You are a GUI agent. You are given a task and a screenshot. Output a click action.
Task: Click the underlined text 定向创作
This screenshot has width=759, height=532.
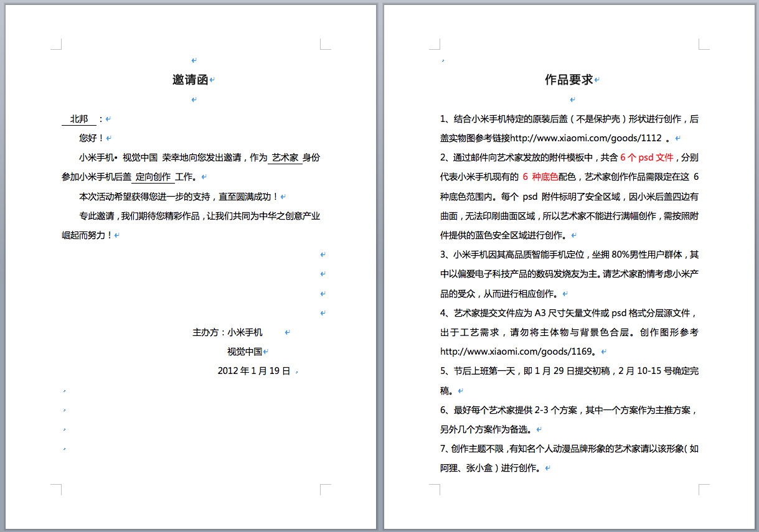(153, 177)
